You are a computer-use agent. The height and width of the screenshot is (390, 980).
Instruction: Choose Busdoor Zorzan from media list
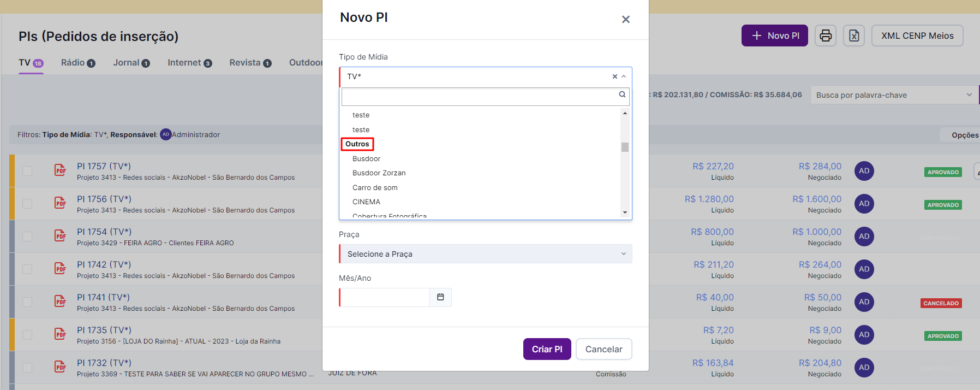pyautogui.click(x=379, y=173)
